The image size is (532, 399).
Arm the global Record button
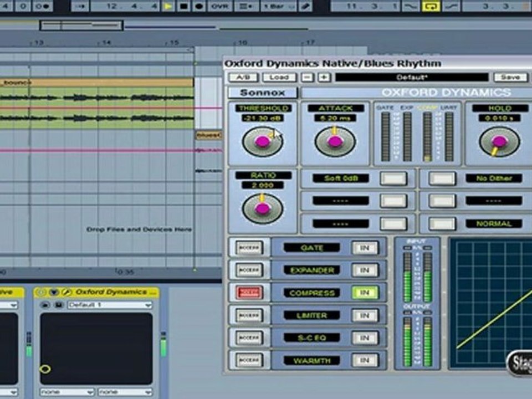[199, 6]
